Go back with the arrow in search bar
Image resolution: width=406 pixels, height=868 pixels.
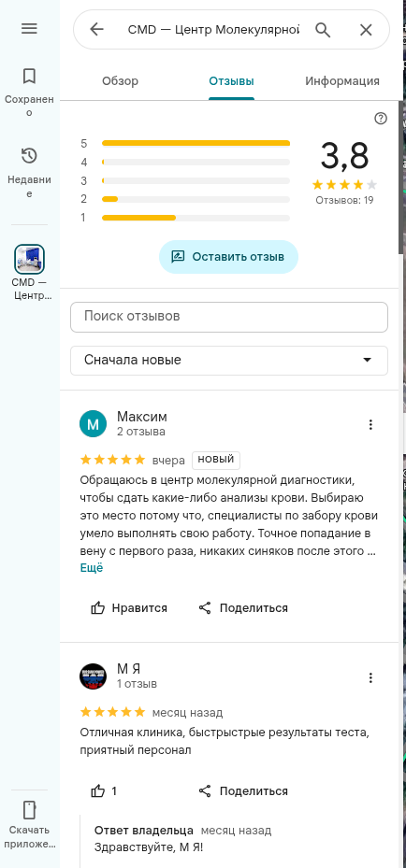(x=97, y=29)
